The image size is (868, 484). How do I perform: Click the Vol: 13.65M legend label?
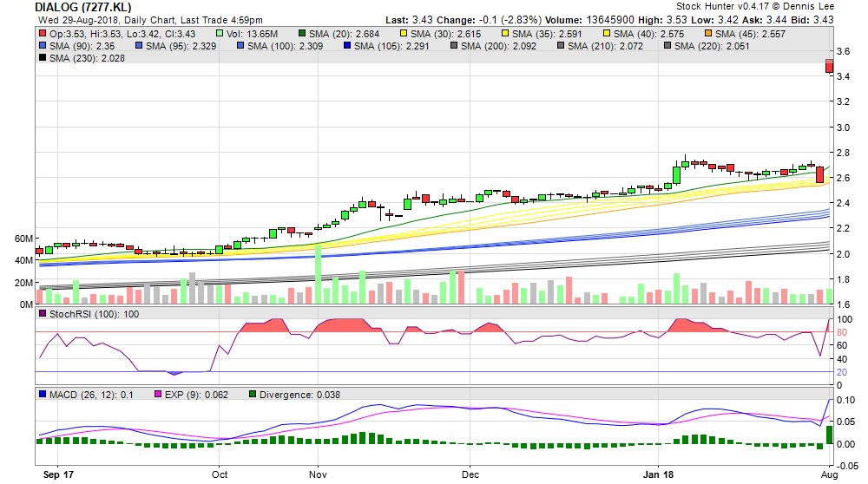[252, 34]
